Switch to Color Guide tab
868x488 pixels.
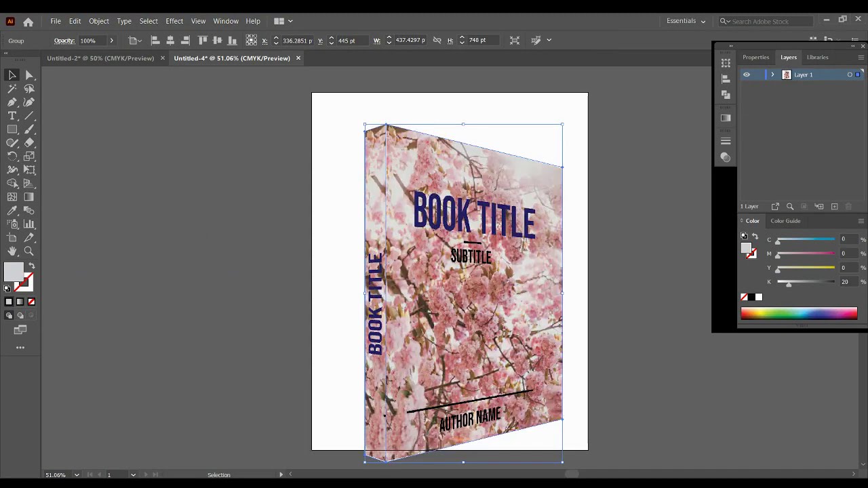pos(785,221)
